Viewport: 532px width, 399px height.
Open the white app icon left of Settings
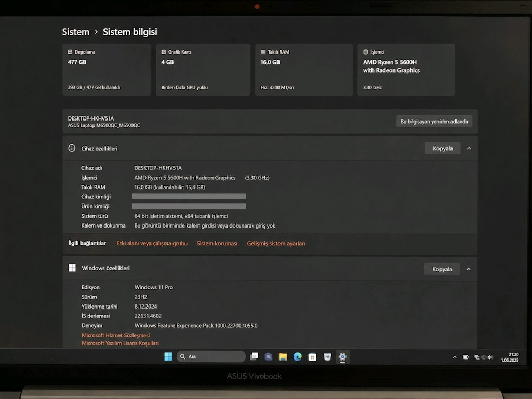point(327,356)
